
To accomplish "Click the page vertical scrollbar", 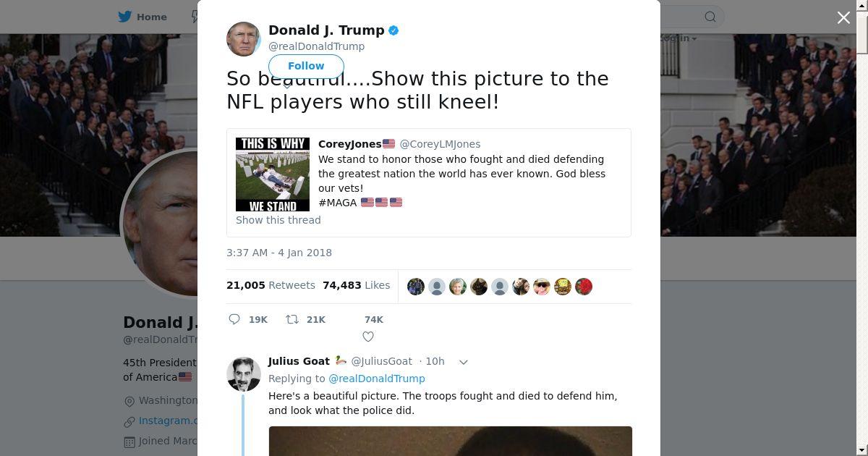I will [862, 228].
